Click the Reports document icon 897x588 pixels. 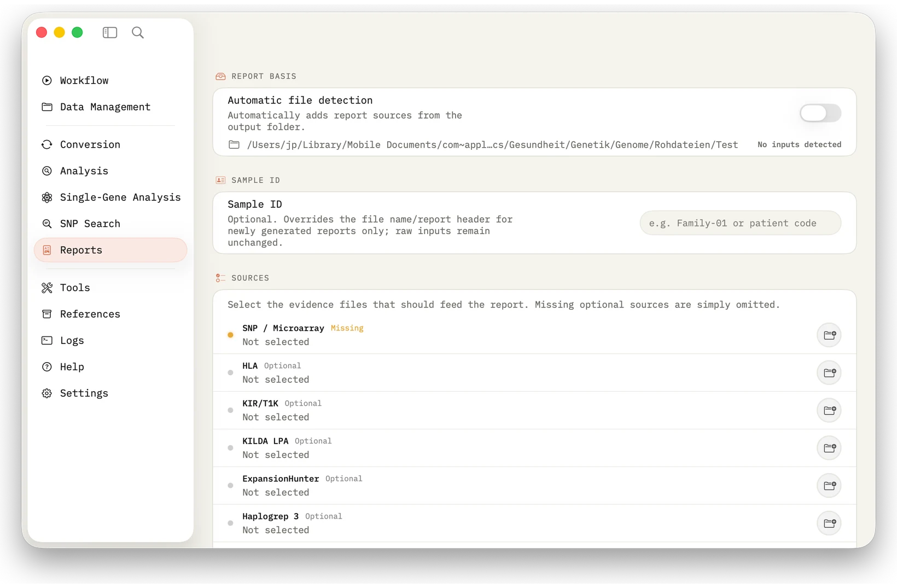tap(47, 250)
